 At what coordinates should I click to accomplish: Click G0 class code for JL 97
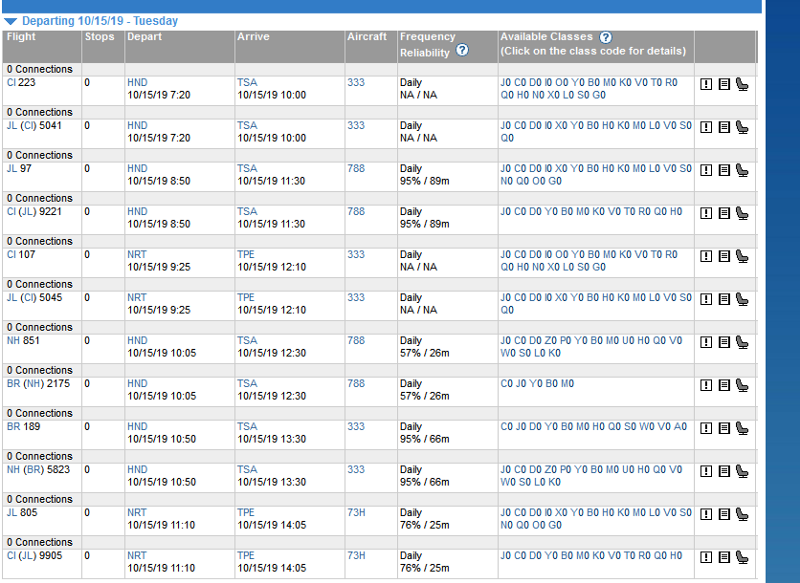pos(555,181)
